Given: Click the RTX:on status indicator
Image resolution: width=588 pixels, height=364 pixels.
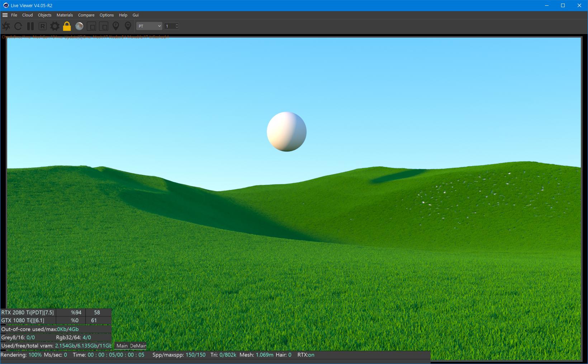Looking at the screenshot, I should 306,355.
